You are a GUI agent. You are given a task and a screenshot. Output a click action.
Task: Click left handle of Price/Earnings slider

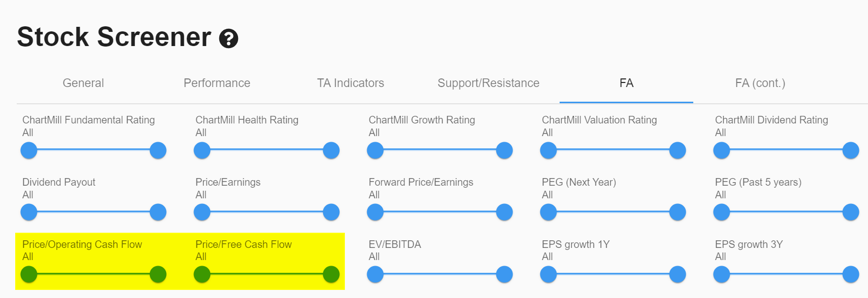[x=202, y=212]
